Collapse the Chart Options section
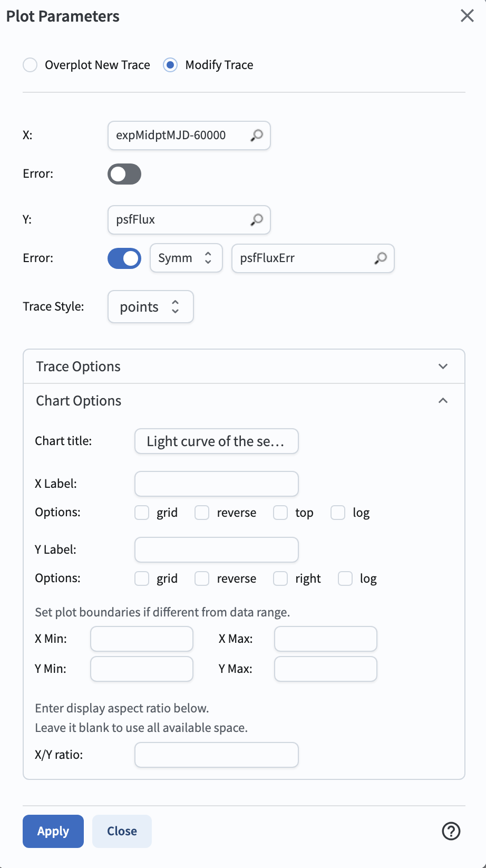This screenshot has height=868, width=486. point(443,401)
